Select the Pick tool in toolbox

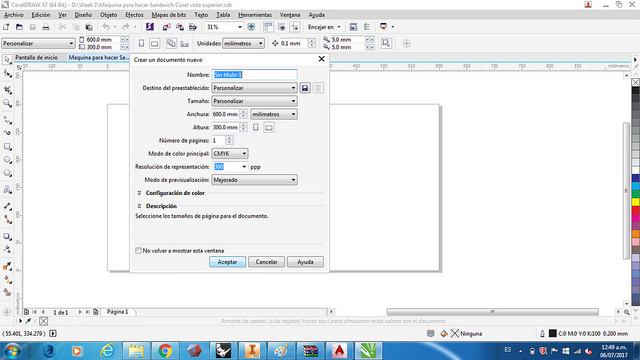pos(7,60)
